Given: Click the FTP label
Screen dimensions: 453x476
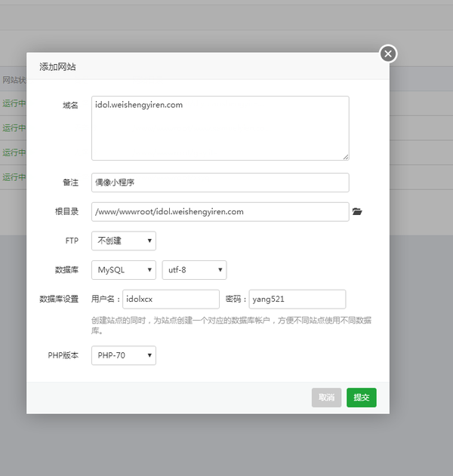Looking at the screenshot, I should pos(72,241).
